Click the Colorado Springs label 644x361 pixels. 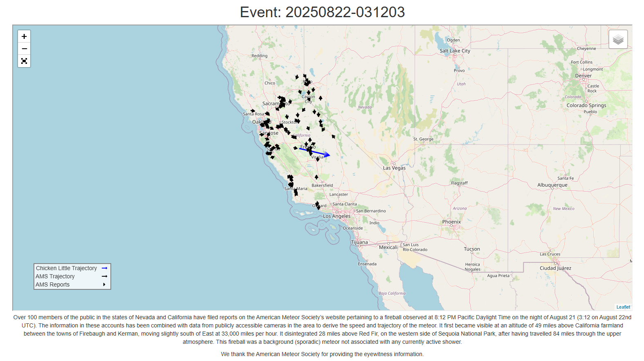click(586, 105)
